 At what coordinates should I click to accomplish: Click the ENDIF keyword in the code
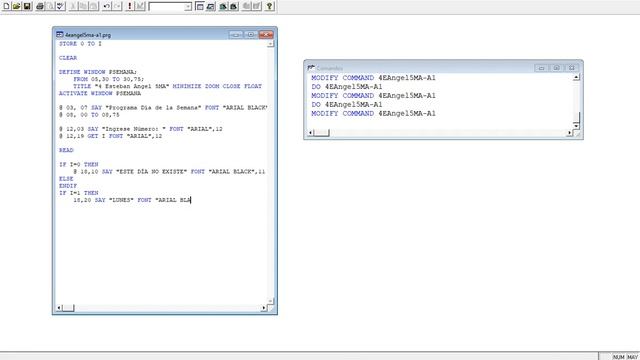pyautogui.click(x=68, y=186)
